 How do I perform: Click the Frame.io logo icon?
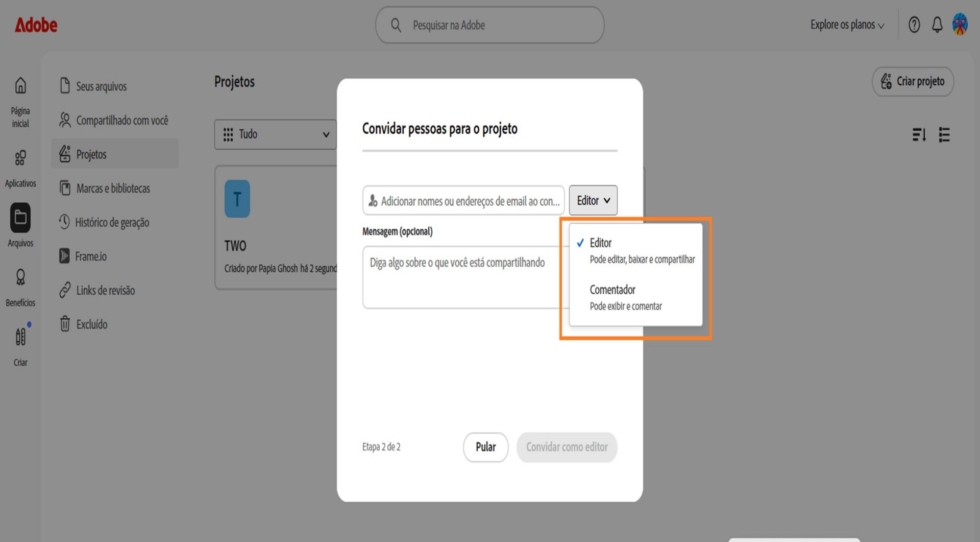pyautogui.click(x=64, y=255)
